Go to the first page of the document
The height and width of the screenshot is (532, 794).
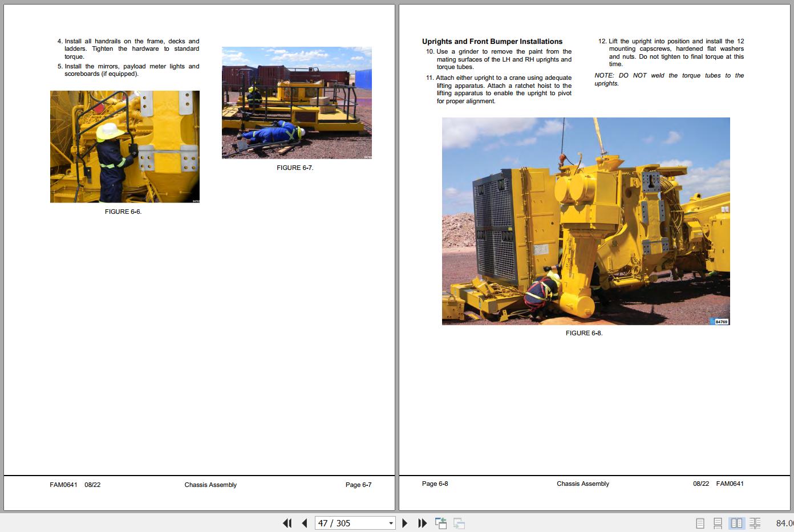287,523
